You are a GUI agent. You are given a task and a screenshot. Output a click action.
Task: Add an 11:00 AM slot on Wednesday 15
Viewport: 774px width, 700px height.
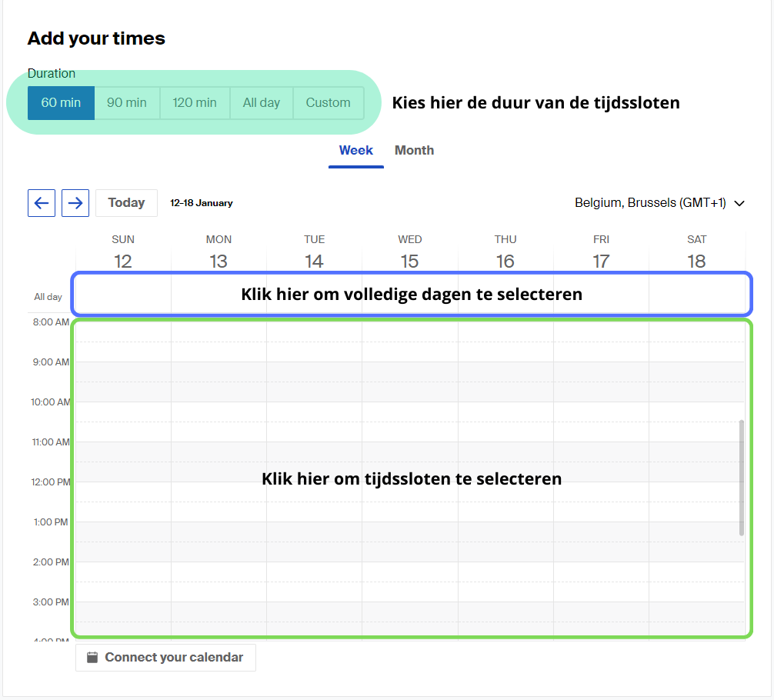[410, 462]
